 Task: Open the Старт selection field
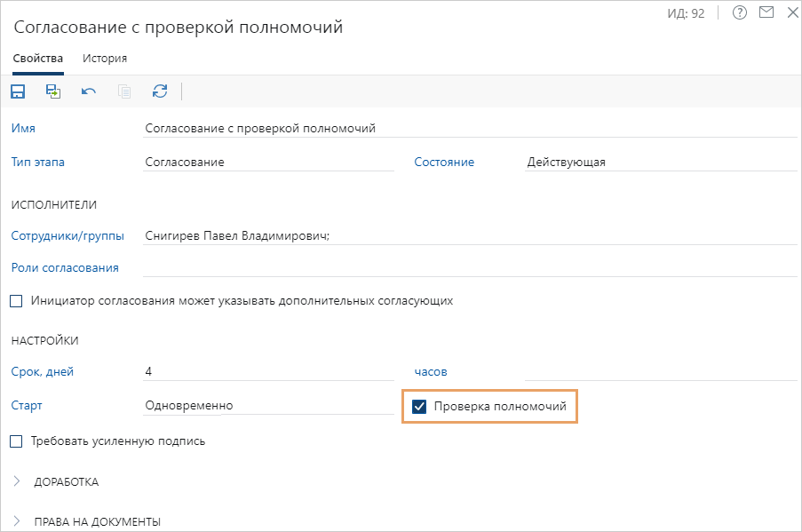(x=222, y=405)
